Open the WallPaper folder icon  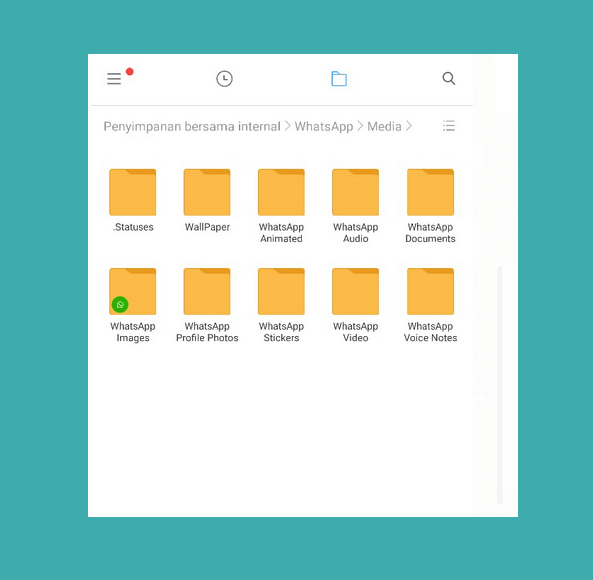pyautogui.click(x=207, y=192)
